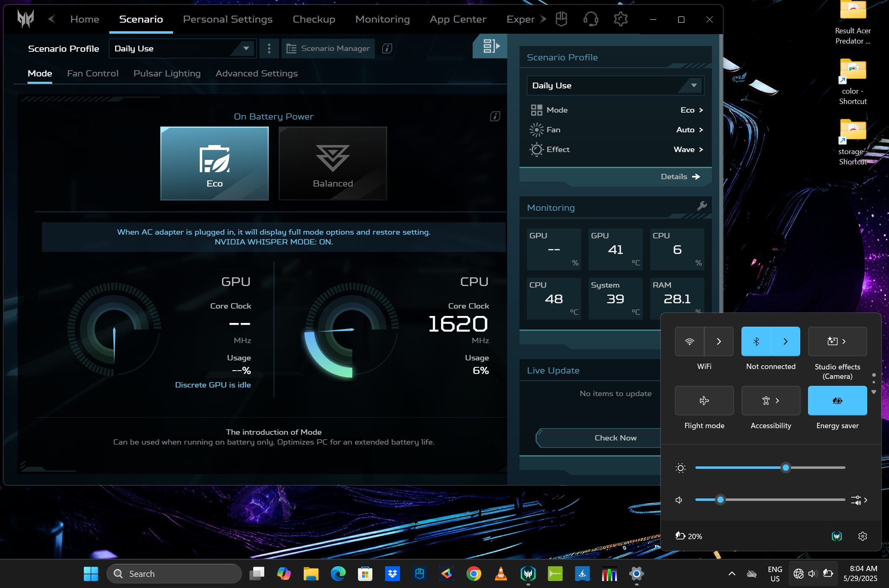Click the Windows Start button
This screenshot has width=889, height=588.
tap(91, 574)
